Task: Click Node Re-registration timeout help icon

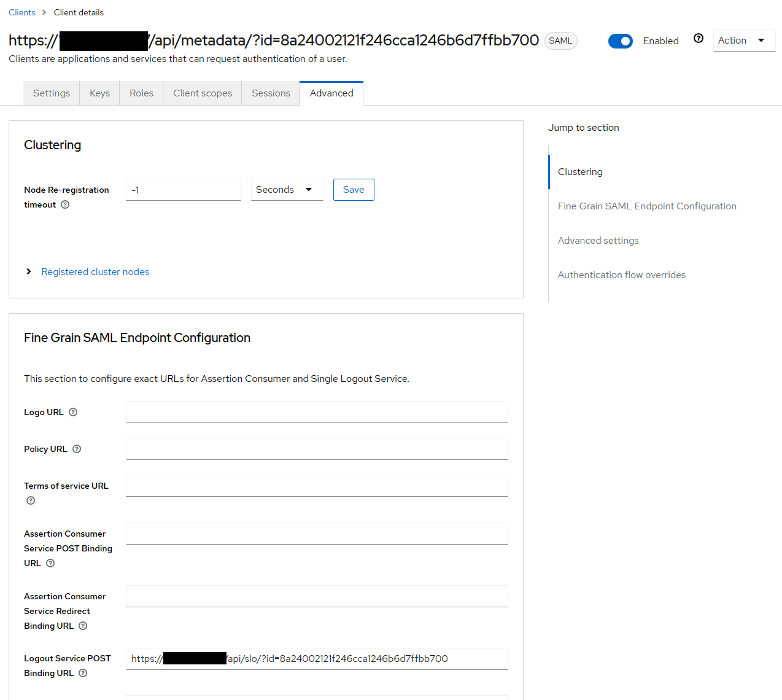Action: point(65,204)
